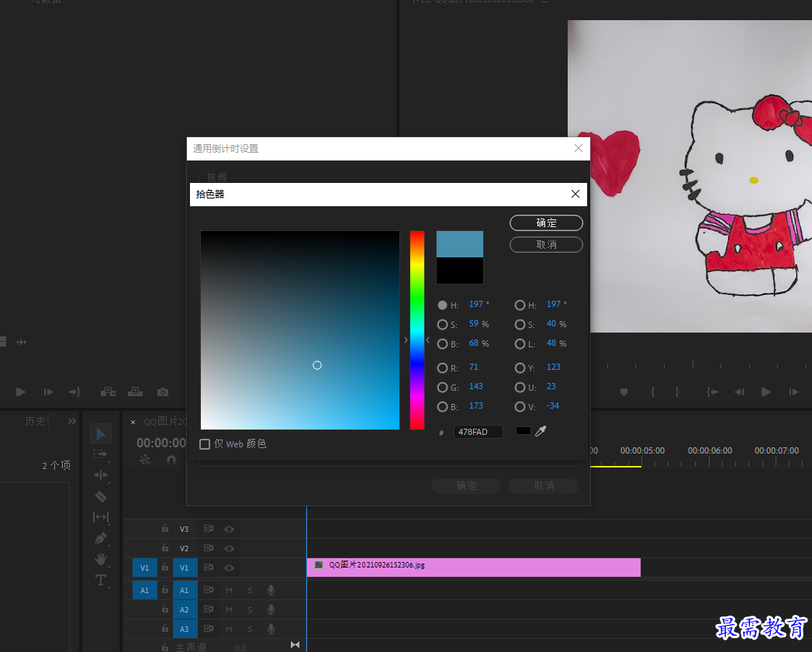The height and width of the screenshot is (652, 812).
Task: Select the HSL Lightness radio button
Action: coord(520,344)
